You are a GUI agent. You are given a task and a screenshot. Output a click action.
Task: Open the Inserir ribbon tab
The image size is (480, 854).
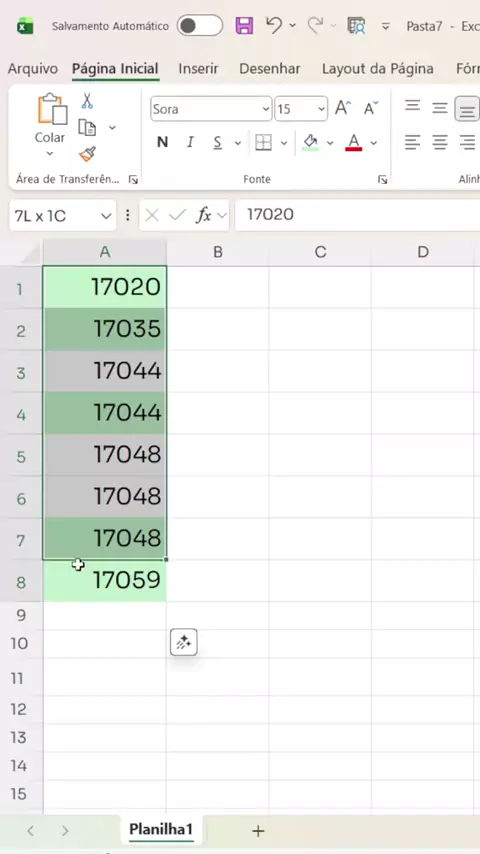[x=198, y=69]
